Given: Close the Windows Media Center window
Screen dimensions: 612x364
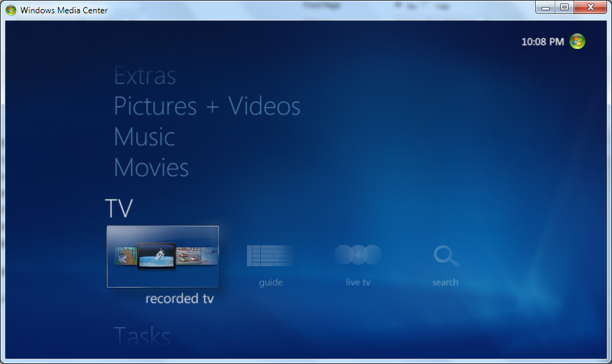Looking at the screenshot, I should [590, 7].
